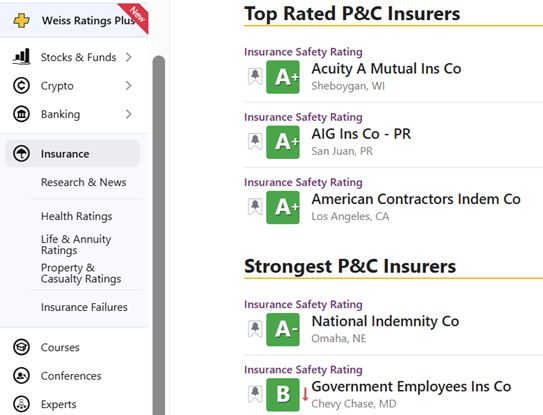Toggle alert bookmark for AIG Ins Co - PR

[x=255, y=142]
